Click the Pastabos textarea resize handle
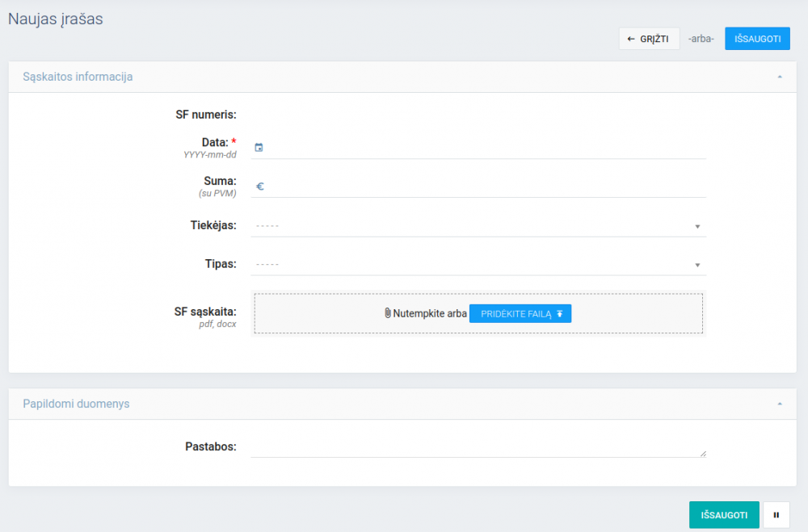The height and width of the screenshot is (532, 808). 702,454
